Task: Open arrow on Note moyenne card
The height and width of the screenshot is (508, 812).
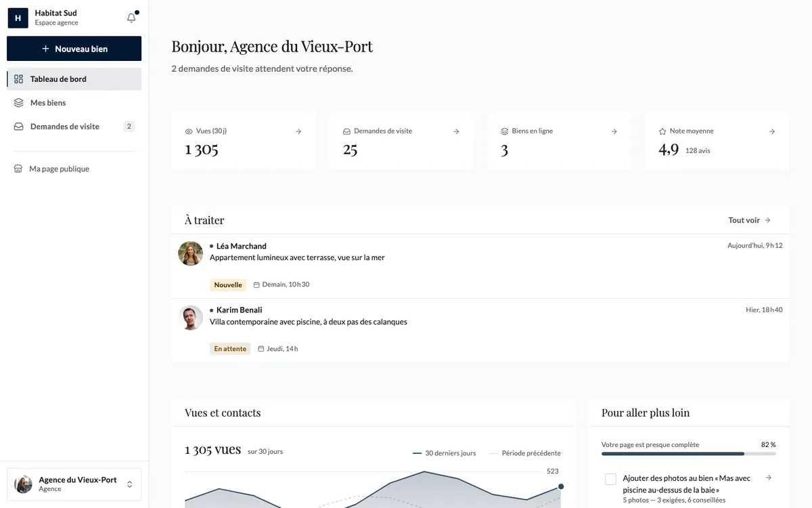Action: (772, 131)
